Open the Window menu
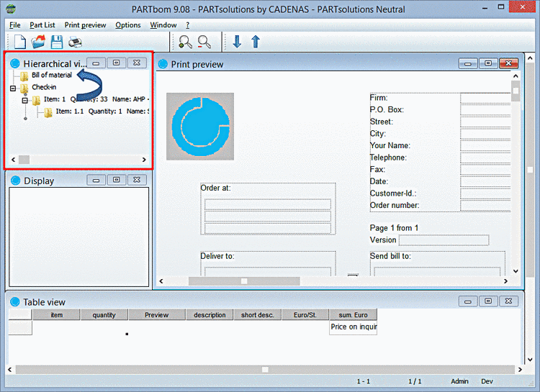Image resolution: width=540 pixels, height=392 pixels. click(163, 25)
